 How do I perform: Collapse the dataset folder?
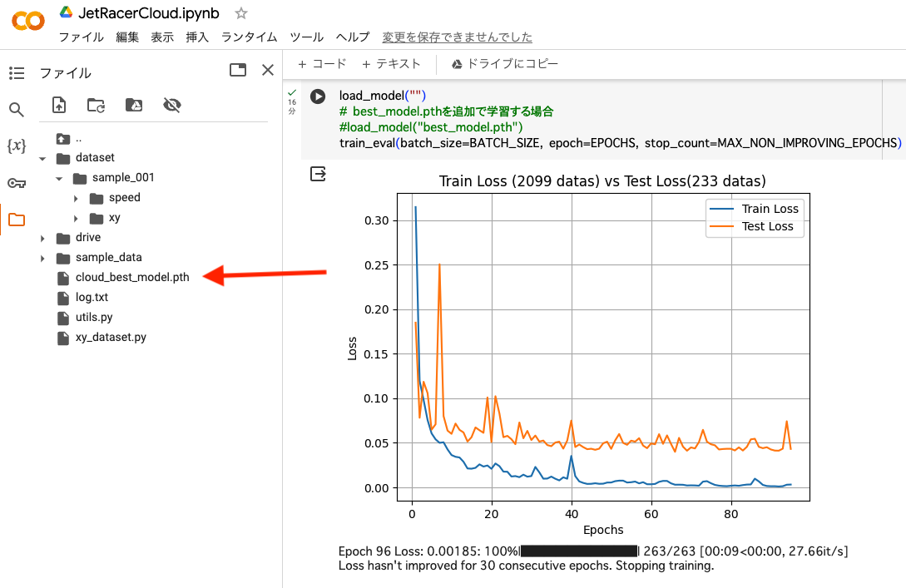pos(42,158)
